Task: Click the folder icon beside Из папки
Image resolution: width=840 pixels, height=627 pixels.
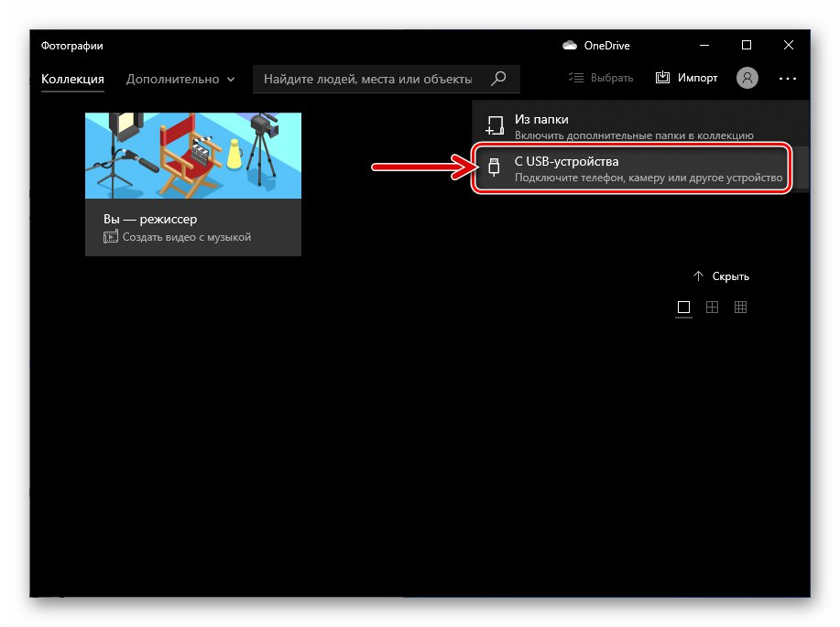Action: [493, 120]
